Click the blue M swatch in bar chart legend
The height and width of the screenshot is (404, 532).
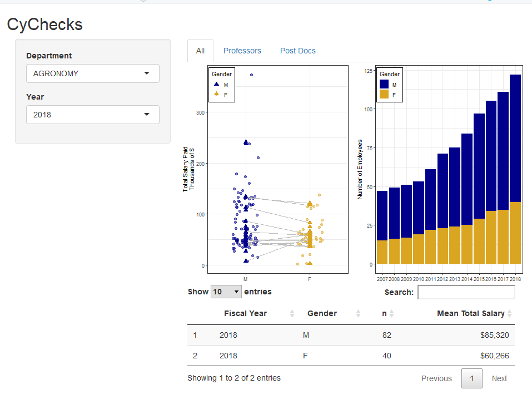384,85
